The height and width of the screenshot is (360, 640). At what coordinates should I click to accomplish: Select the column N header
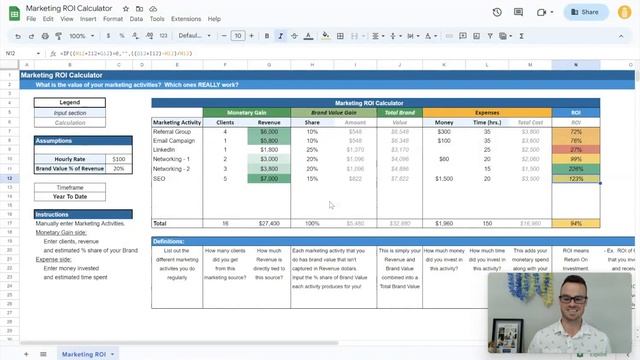(x=576, y=65)
